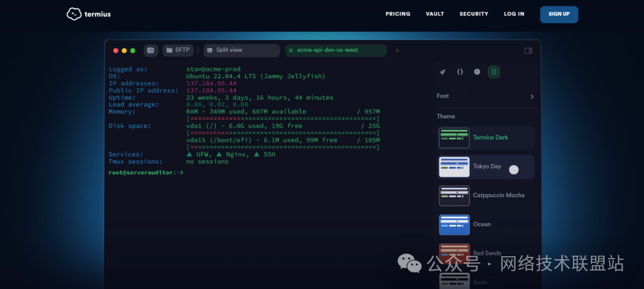Choose the Tokyo Day theme
644x289 pixels.
click(x=485, y=167)
